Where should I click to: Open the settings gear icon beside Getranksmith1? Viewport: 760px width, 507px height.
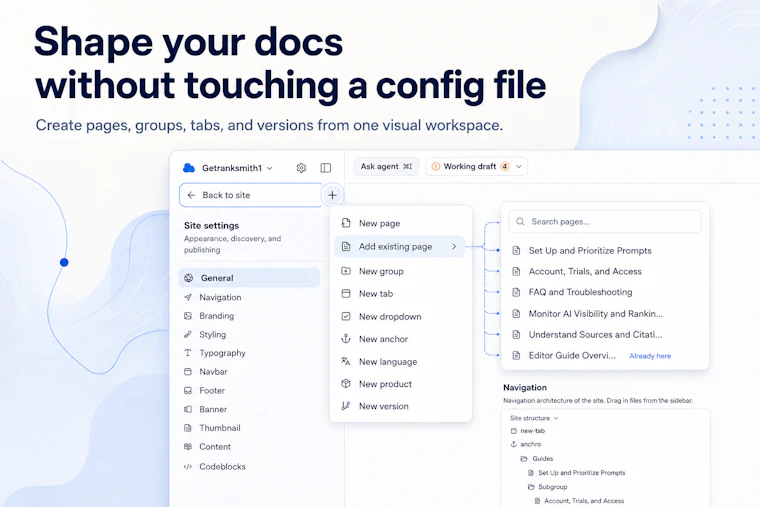coord(301,168)
